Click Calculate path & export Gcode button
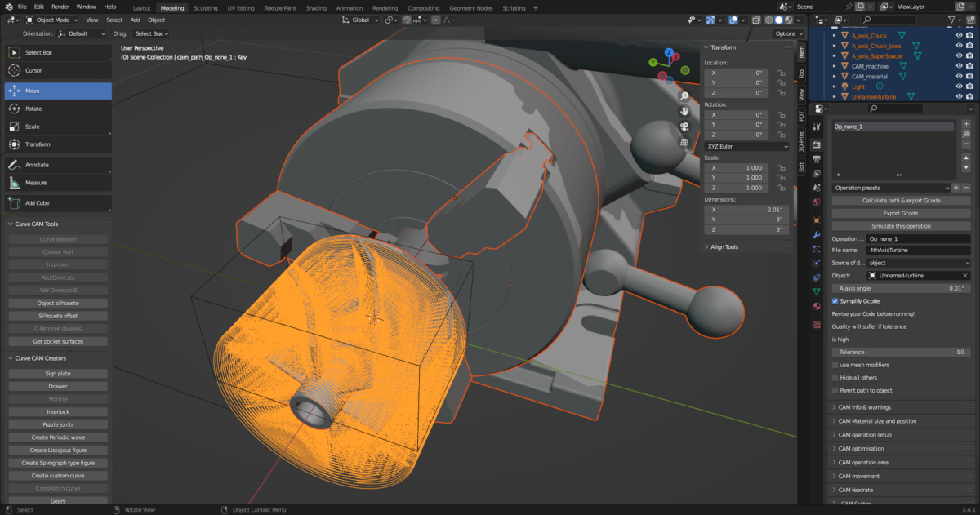This screenshot has height=515, width=980. (901, 200)
